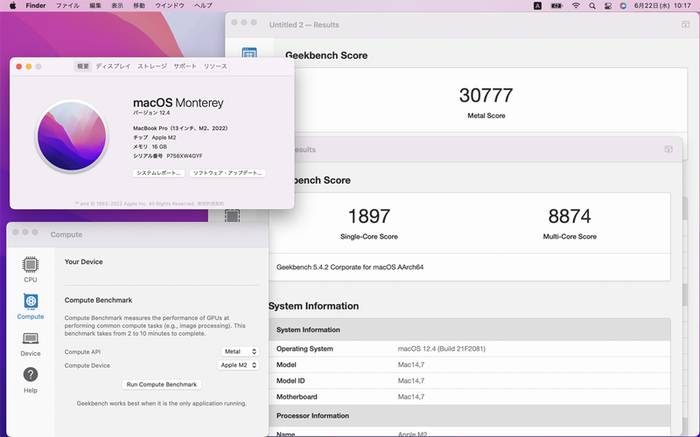
Task: Click the 30777 Metal Score value
Action: coord(486,95)
